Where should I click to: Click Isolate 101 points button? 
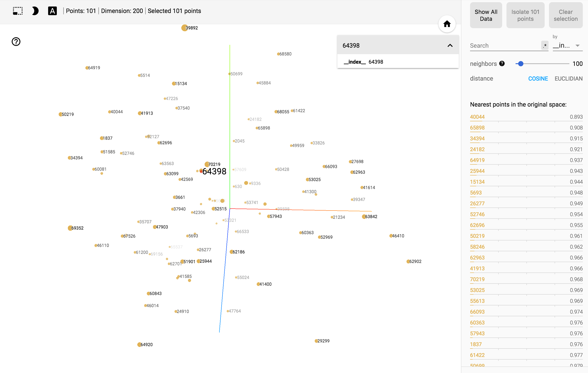[525, 15]
